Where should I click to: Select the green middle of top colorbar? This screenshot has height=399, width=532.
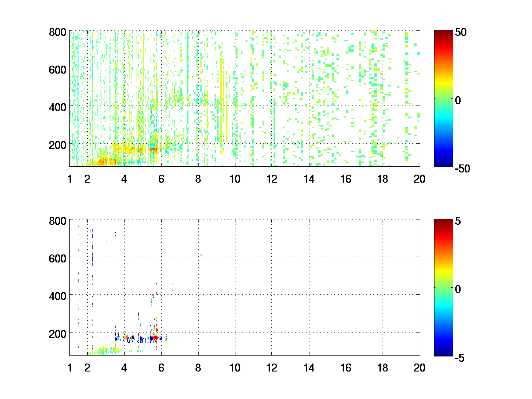pos(443,100)
